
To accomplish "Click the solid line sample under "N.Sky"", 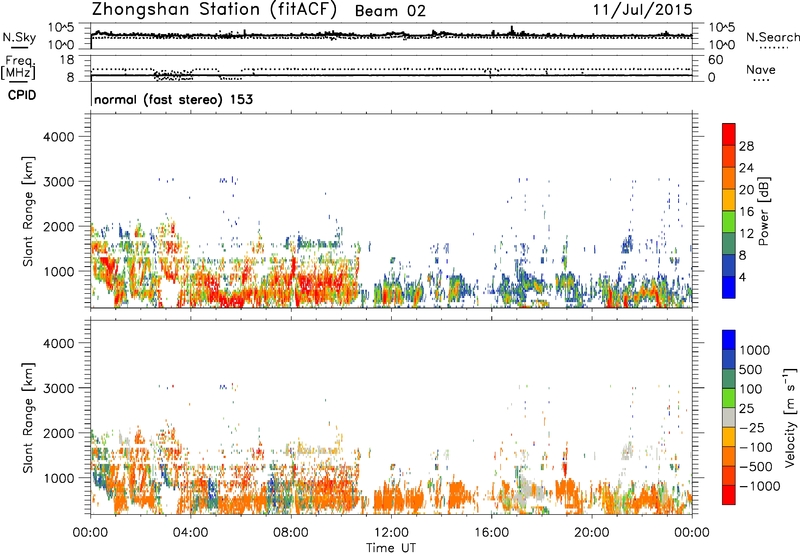I will pyautogui.click(x=19, y=47).
